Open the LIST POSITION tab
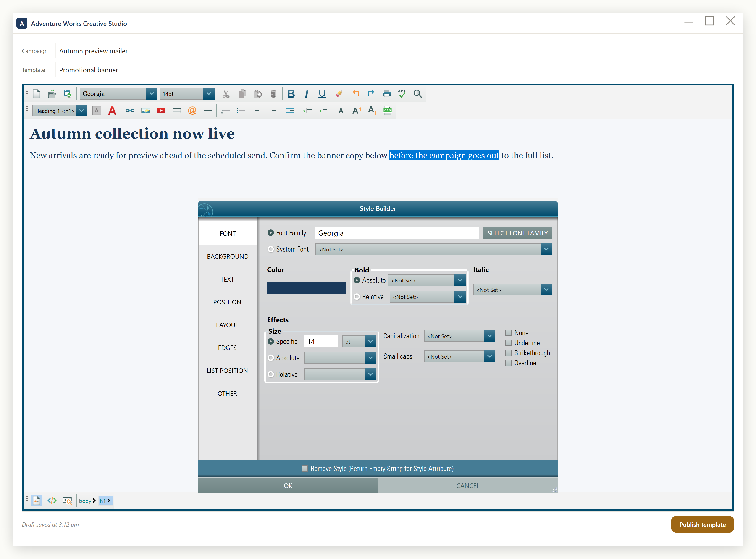756x559 pixels. 228,371
